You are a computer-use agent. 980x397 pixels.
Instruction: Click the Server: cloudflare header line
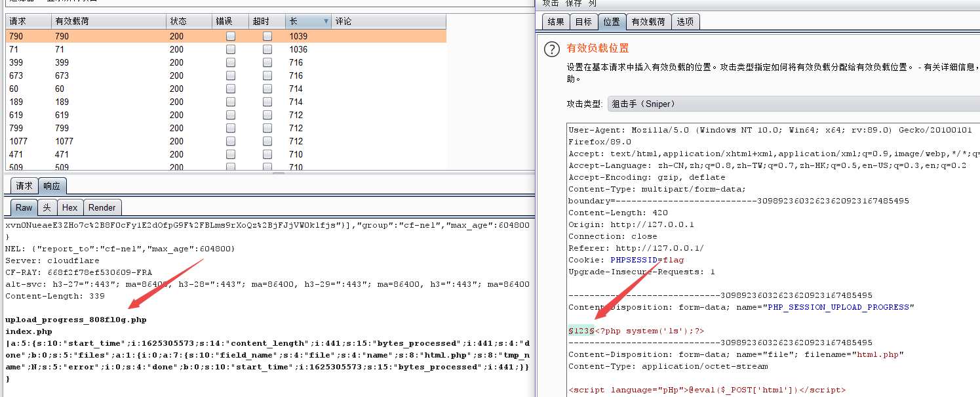click(52, 261)
